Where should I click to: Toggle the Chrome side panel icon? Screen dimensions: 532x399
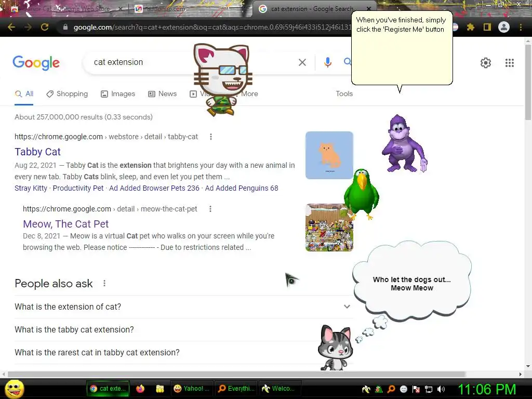click(x=487, y=27)
